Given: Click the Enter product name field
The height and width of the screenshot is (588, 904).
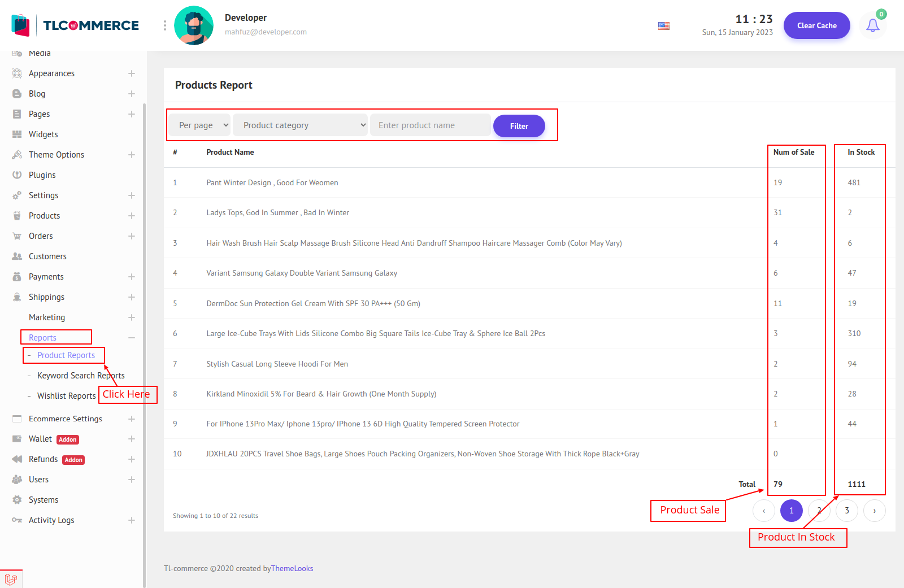Looking at the screenshot, I should click(x=430, y=125).
